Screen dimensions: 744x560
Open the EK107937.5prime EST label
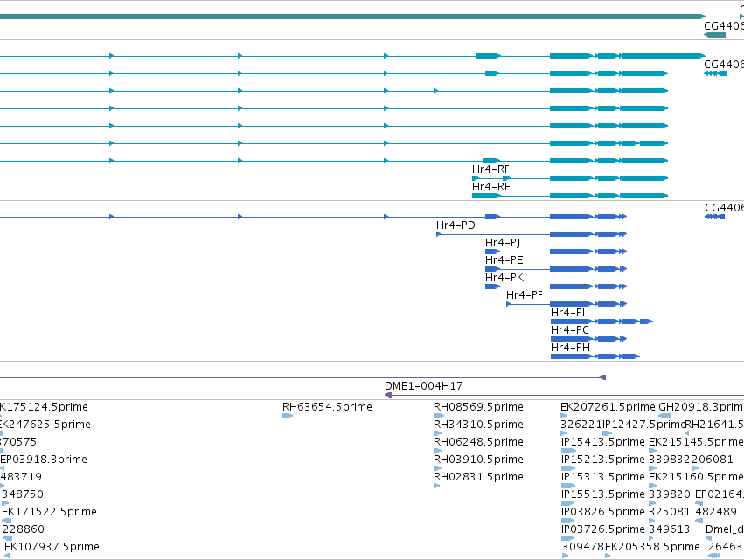coord(52,547)
